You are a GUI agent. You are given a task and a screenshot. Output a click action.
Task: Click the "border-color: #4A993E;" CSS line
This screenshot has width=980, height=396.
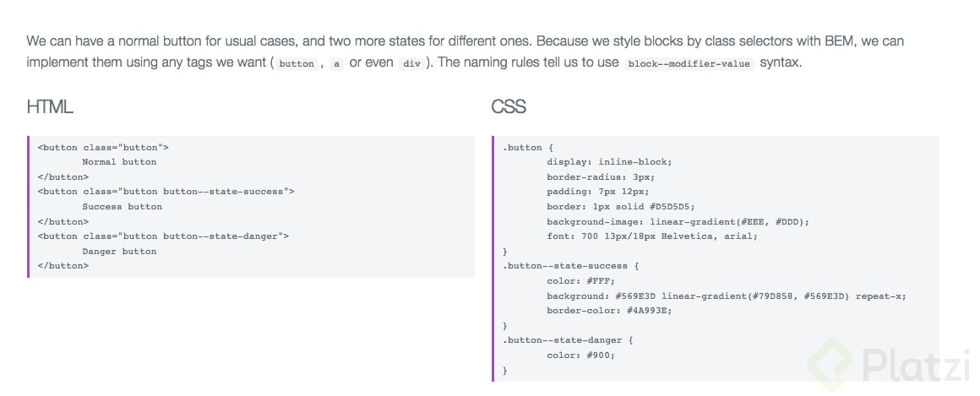pyautogui.click(x=609, y=310)
